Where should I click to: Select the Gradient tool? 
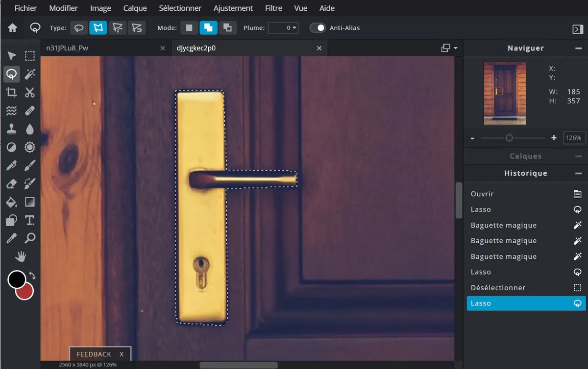tap(30, 202)
